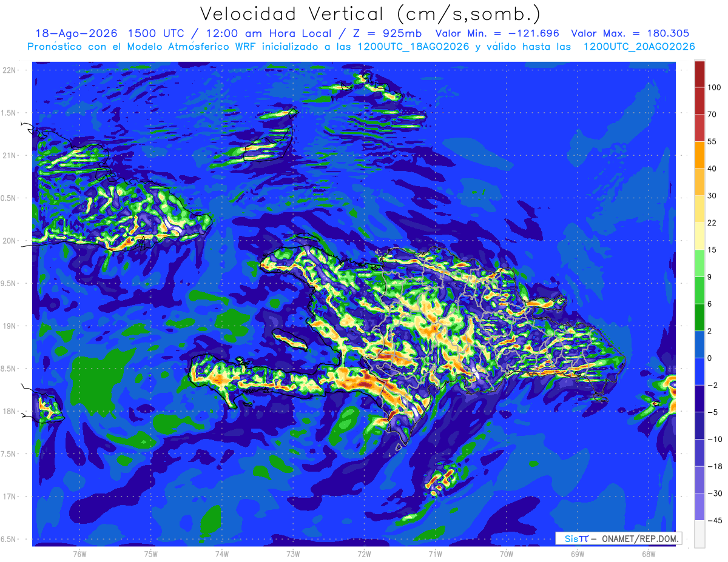
Task: Click the colorbar segment between 70 and 100
Action: pos(699,101)
